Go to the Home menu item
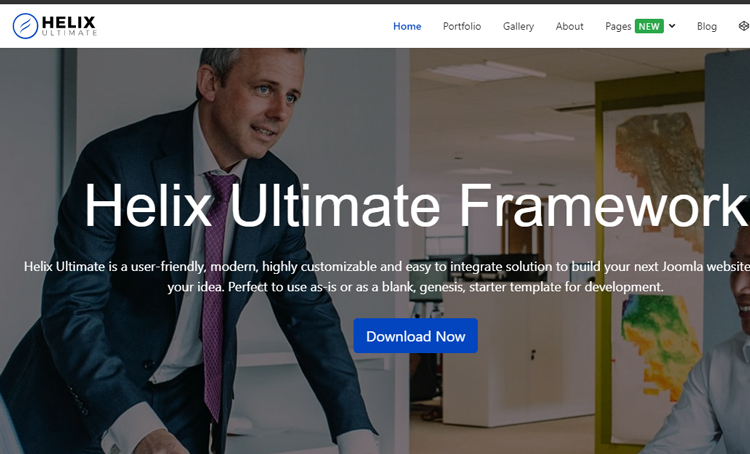The height and width of the screenshot is (454, 750). click(x=407, y=26)
